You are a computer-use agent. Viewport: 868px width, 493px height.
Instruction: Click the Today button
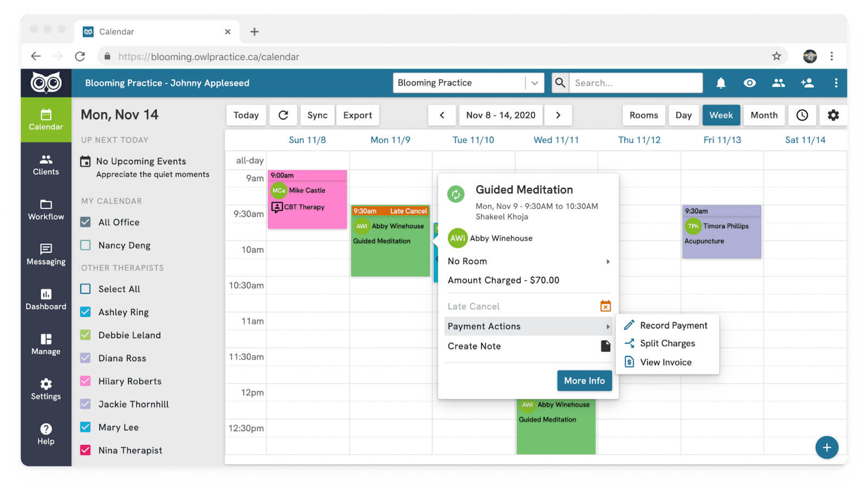point(246,115)
